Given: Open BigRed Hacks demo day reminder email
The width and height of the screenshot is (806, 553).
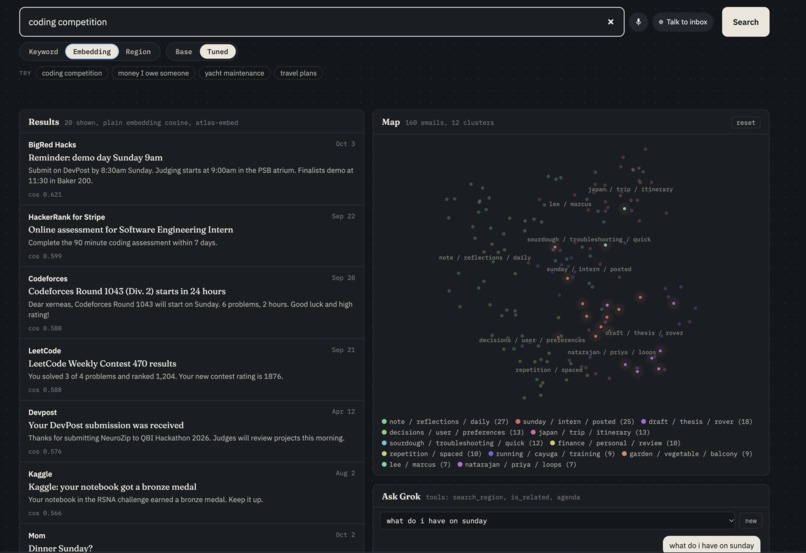Looking at the screenshot, I should 191,169.
